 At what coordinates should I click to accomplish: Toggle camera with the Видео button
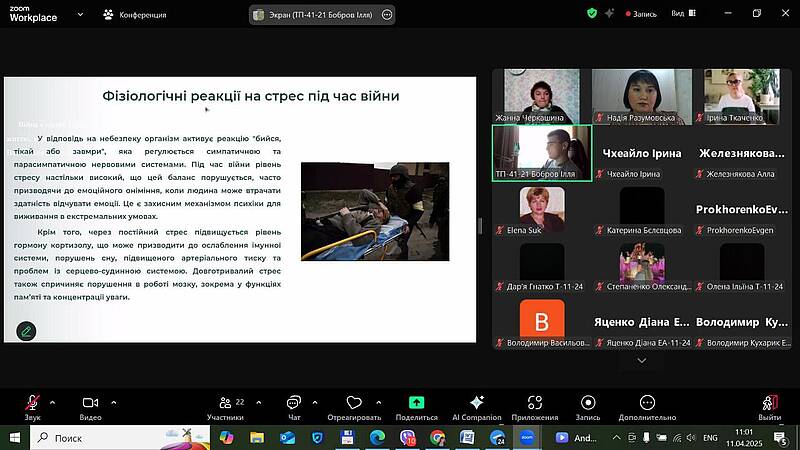90,403
